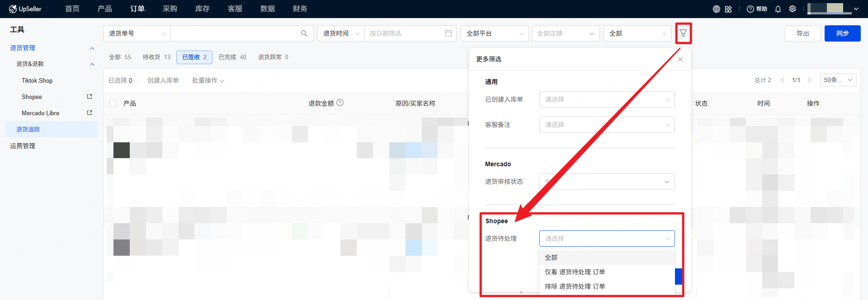Open 运费管理 in the sidebar

(x=23, y=146)
